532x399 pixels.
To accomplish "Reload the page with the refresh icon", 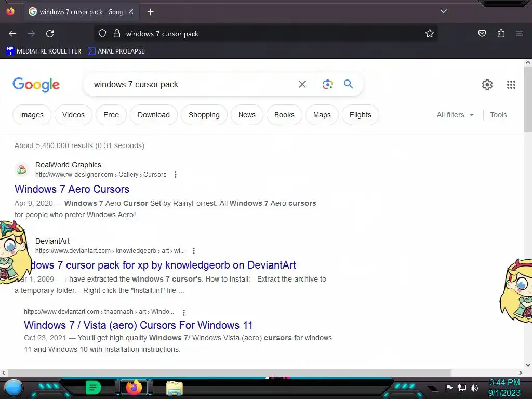I will click(x=50, y=34).
